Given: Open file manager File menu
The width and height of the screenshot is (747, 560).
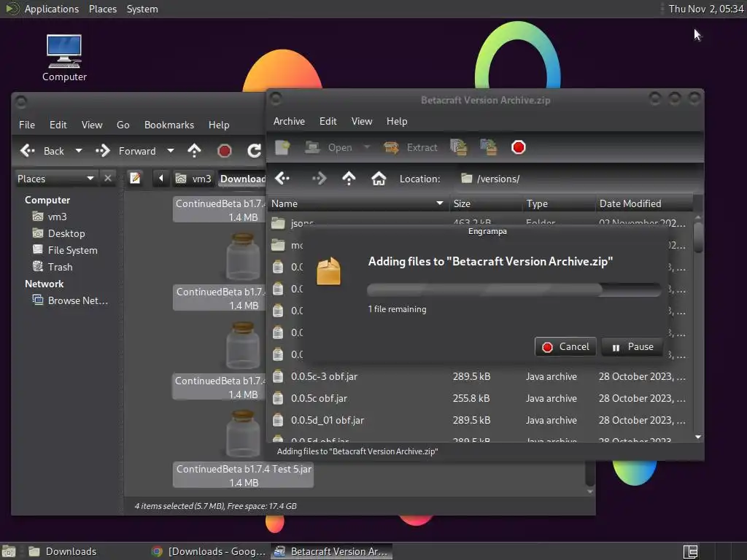Looking at the screenshot, I should (x=27, y=125).
